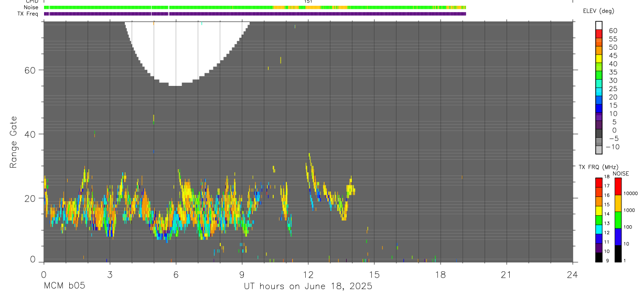This screenshot has height=297, width=644.
Task: Click the x-axis tick label '21'
Action: pos(507,274)
